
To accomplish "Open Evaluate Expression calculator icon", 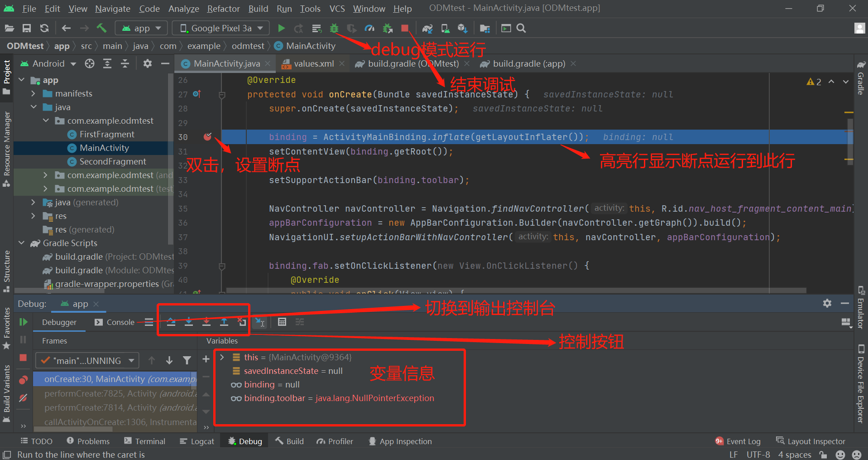I will [282, 322].
